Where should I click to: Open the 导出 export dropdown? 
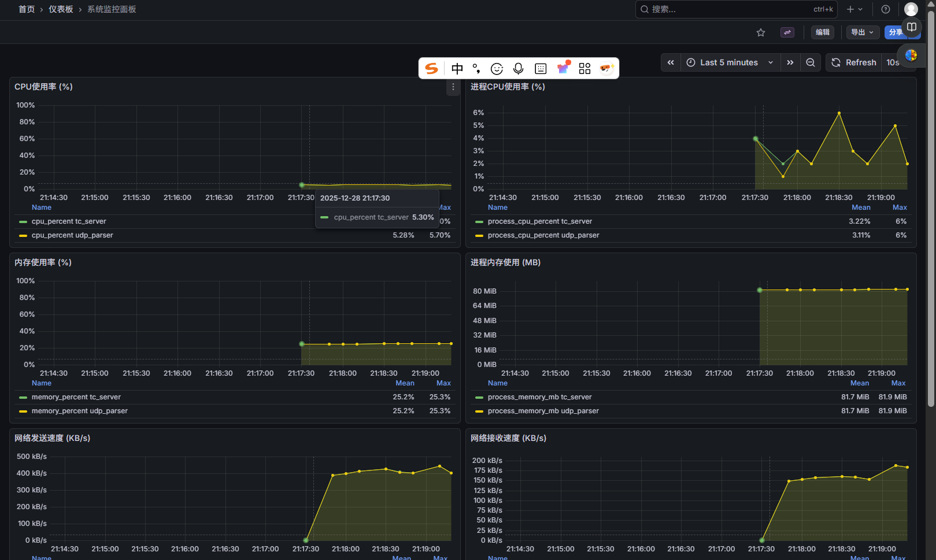pos(862,32)
